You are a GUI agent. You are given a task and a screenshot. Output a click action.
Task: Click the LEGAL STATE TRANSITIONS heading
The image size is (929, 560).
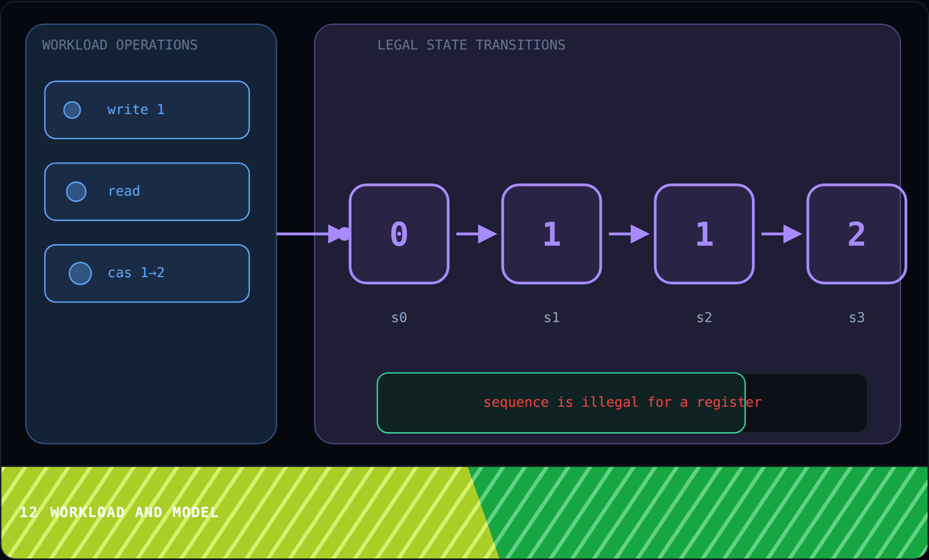click(x=471, y=45)
